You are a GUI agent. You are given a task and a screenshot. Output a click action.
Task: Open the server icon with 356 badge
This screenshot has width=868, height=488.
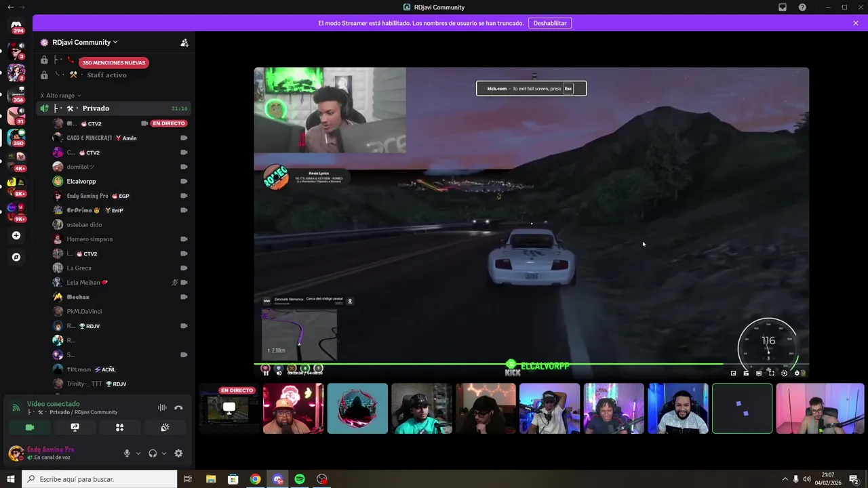coord(16,95)
